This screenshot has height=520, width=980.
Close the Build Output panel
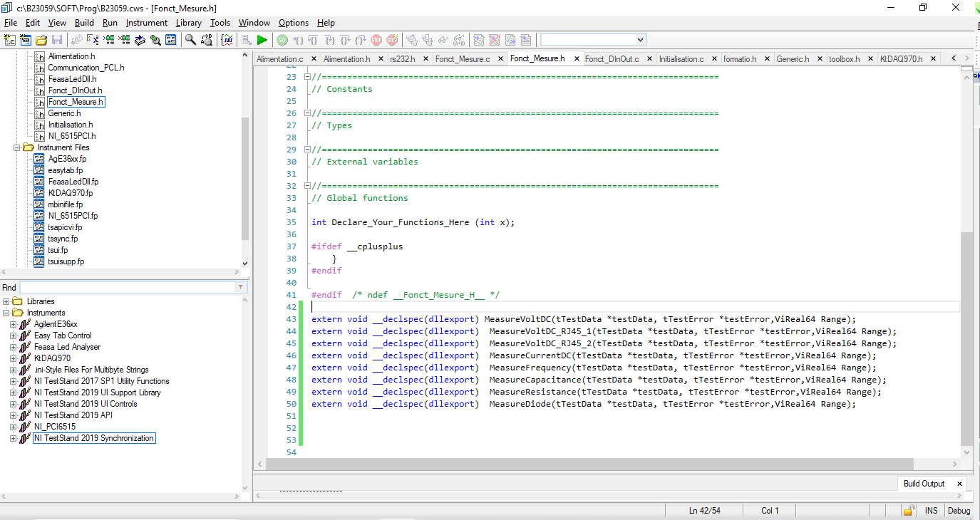959,483
